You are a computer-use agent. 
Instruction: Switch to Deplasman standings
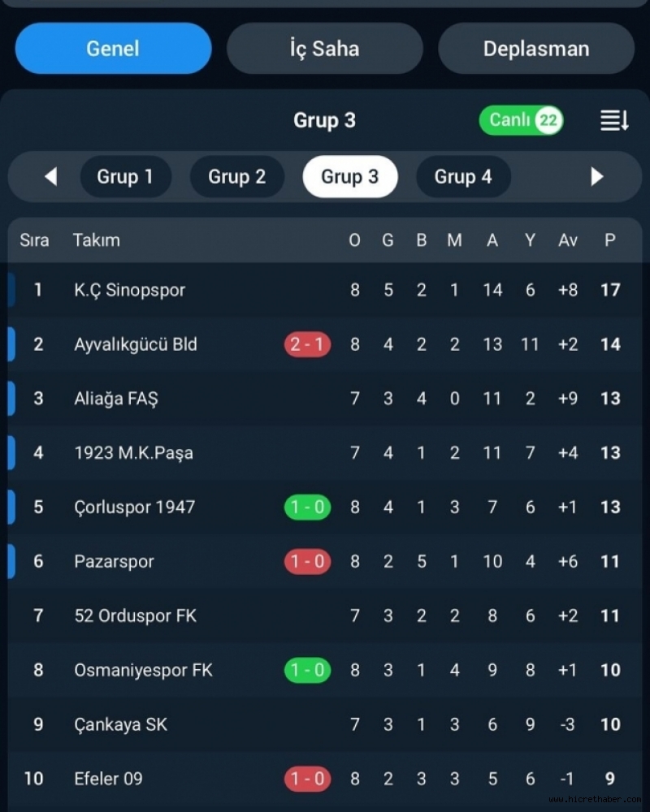(536, 48)
